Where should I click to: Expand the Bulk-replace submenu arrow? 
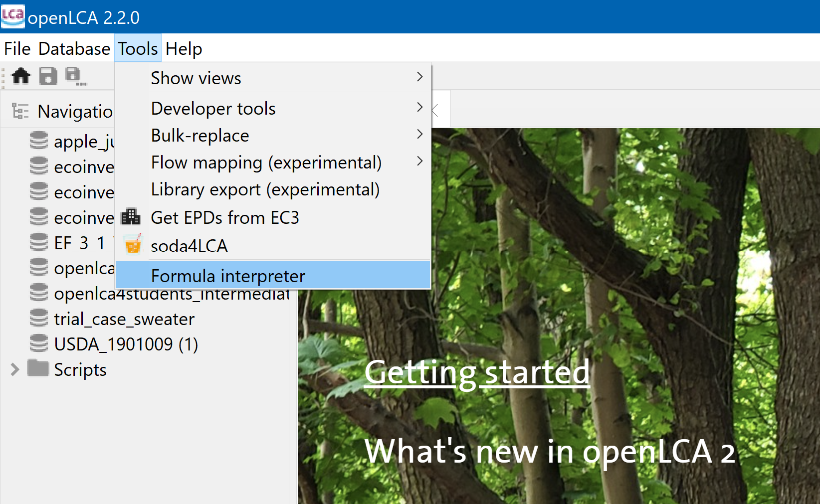(x=419, y=134)
